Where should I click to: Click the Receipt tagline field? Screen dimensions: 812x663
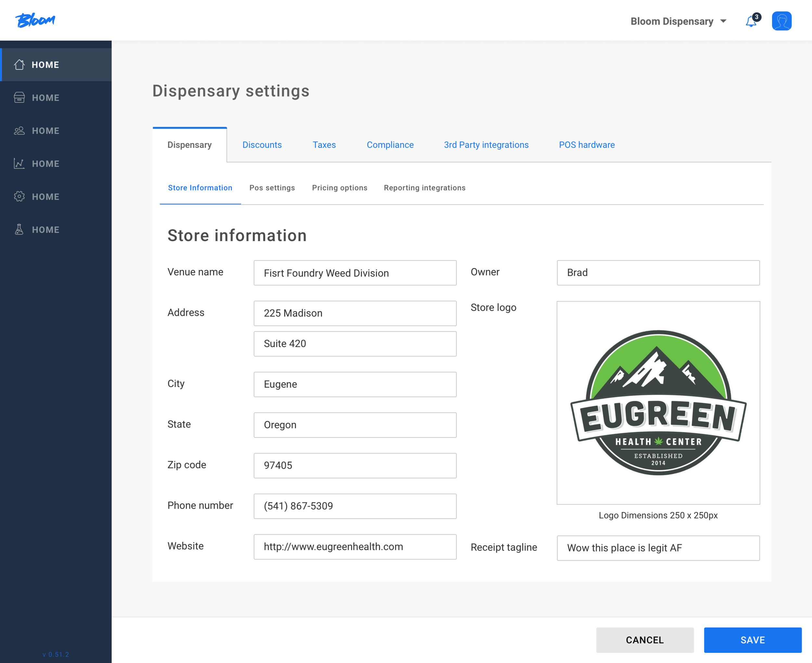pyautogui.click(x=658, y=548)
